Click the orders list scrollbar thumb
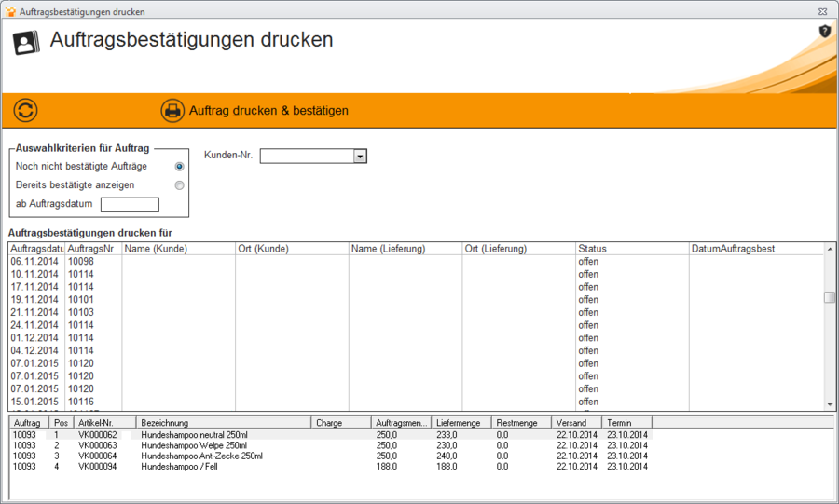The image size is (839, 504). pos(830,296)
